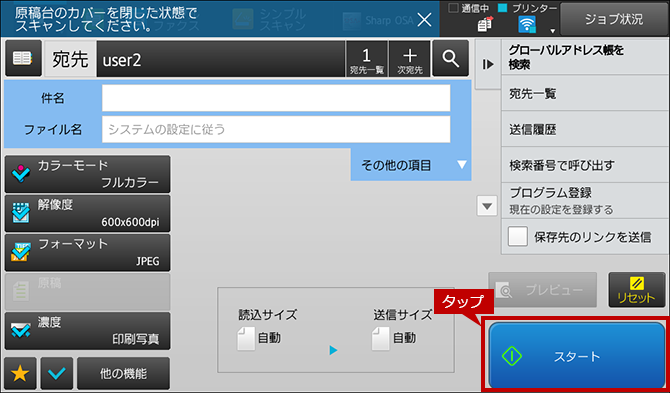Tap the フォーマット envelope icon

tap(21, 253)
